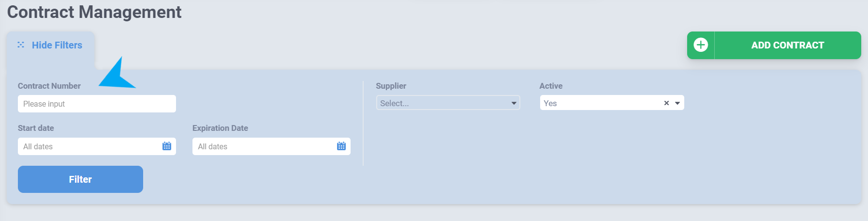Open the Supplier Select... combo box
The image size is (868, 221).
448,103
